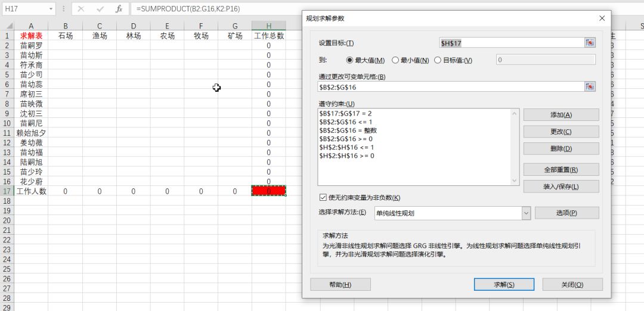Click the cell 赖始旭夕

coord(31,133)
